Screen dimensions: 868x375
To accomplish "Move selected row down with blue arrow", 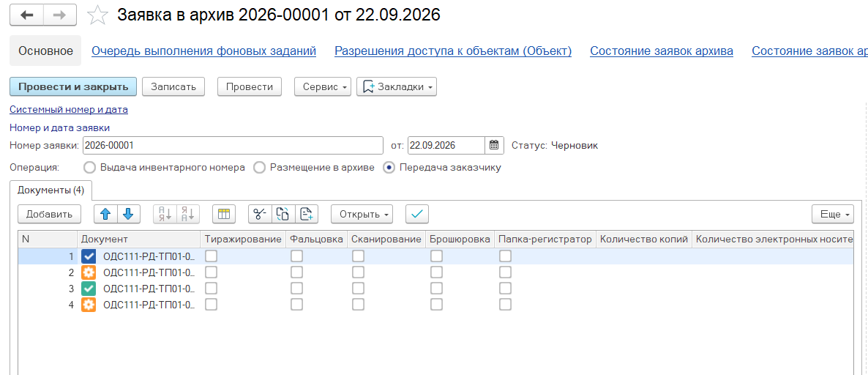I will tap(128, 214).
